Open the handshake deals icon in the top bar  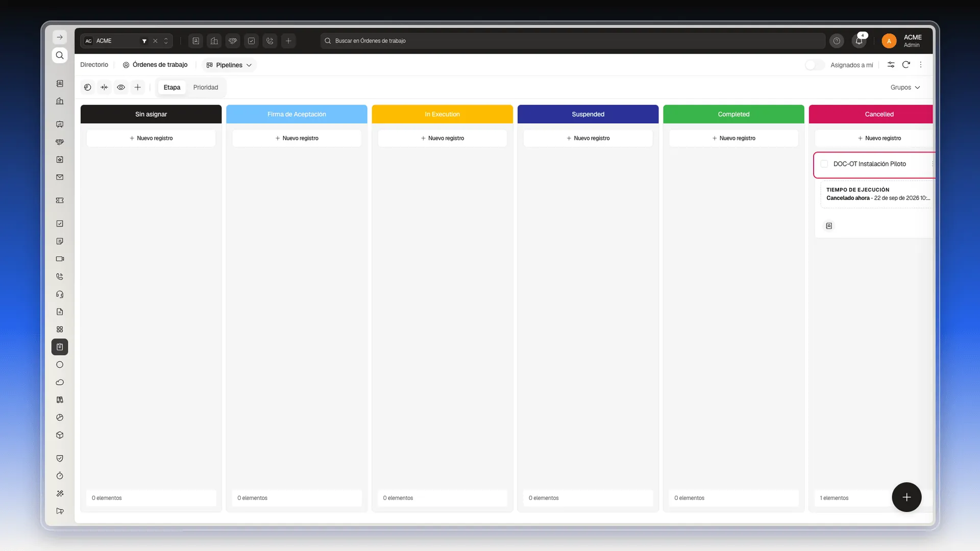(233, 41)
